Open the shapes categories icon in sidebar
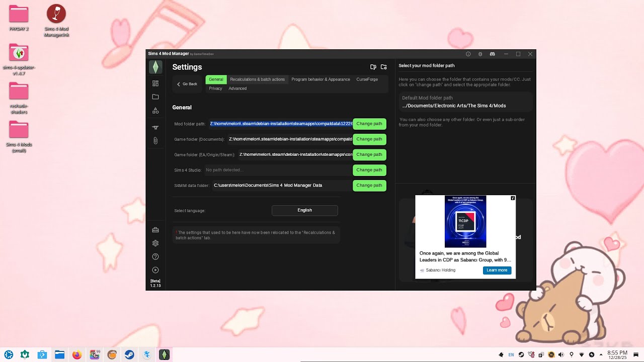644x362 pixels. point(155,110)
